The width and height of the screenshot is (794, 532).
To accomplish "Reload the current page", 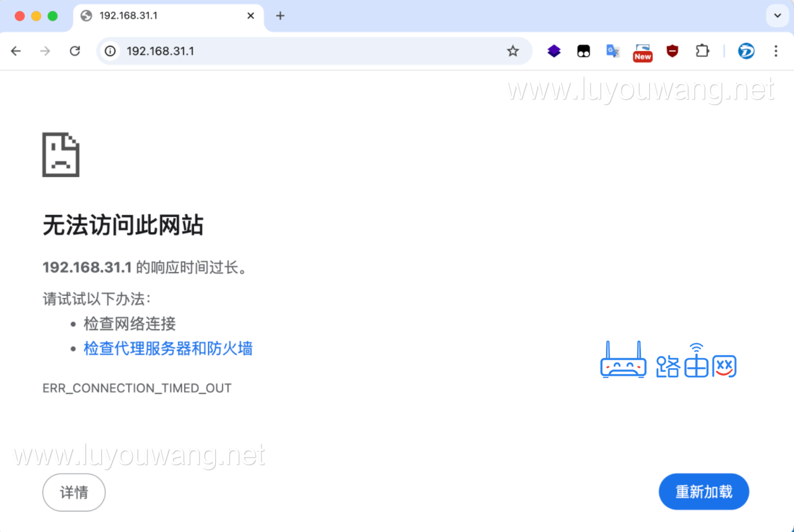I will (75, 51).
